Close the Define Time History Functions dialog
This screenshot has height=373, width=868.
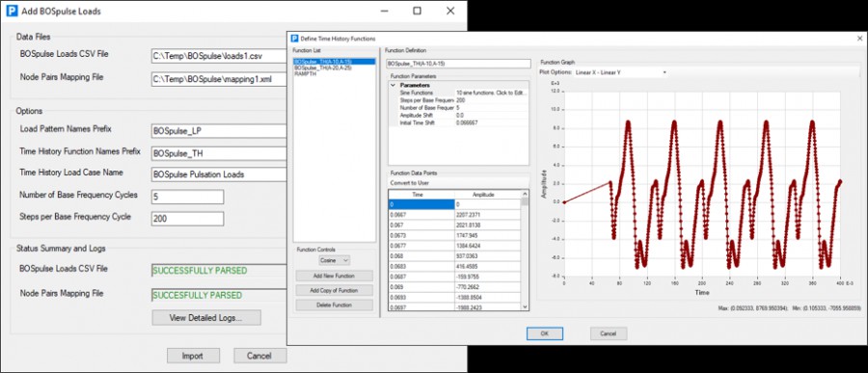[859, 39]
